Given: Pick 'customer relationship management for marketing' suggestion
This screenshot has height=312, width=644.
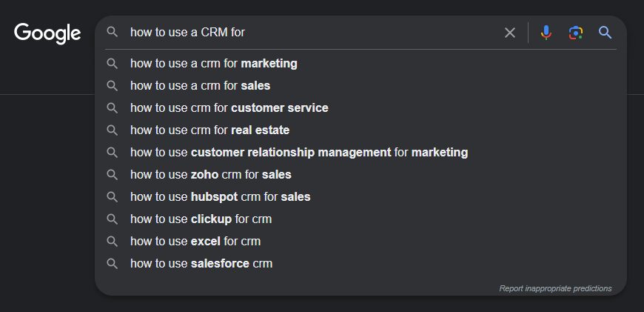Looking at the screenshot, I should tap(299, 153).
